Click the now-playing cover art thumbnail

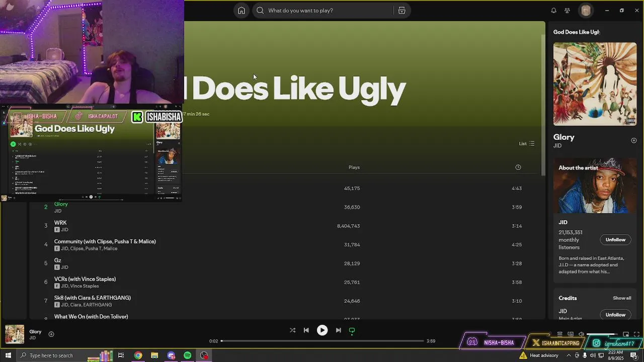pos(15,334)
